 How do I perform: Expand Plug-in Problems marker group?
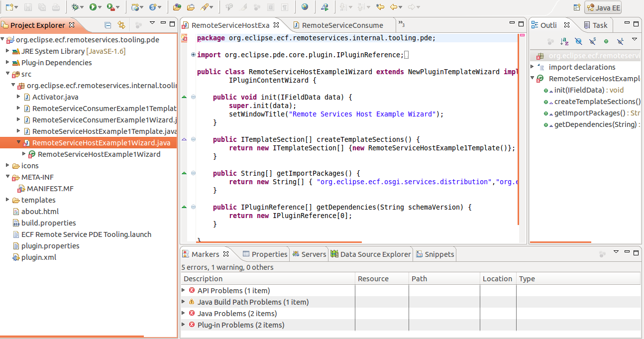184,325
